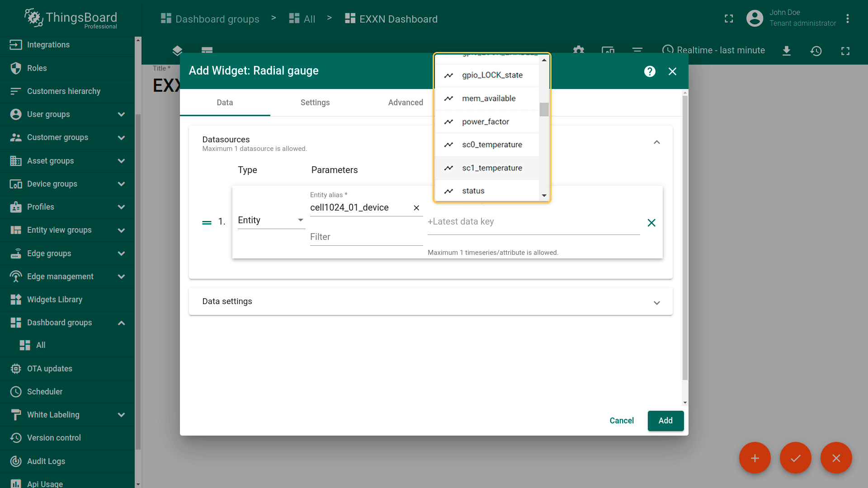This screenshot has height=488, width=868.
Task: Select sc1_temperature from the key list
Action: 492,168
